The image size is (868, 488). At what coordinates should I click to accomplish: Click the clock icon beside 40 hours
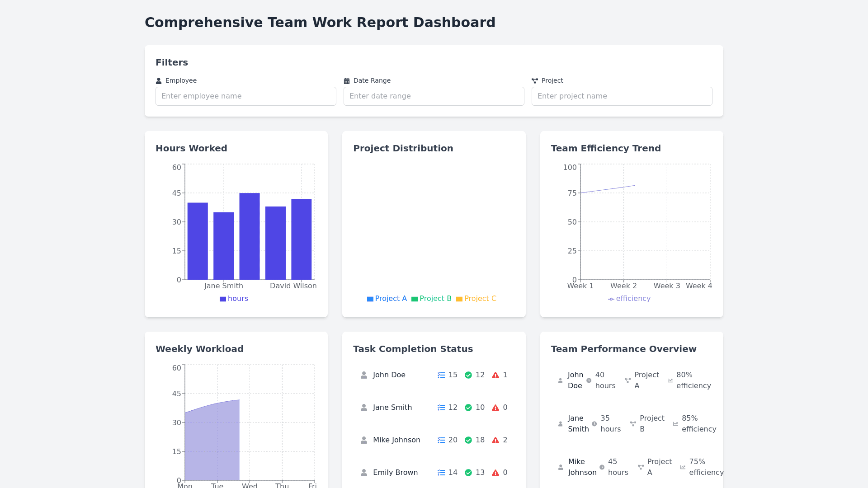tap(589, 380)
